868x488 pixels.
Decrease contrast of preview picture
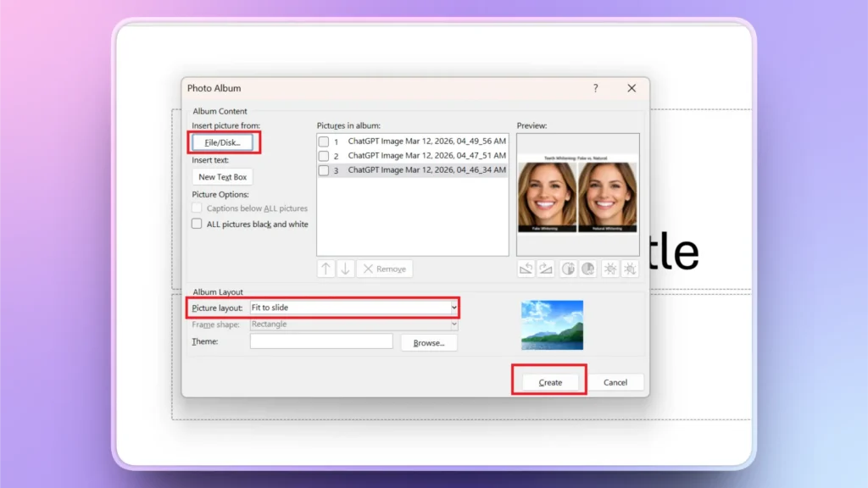pyautogui.click(x=588, y=269)
